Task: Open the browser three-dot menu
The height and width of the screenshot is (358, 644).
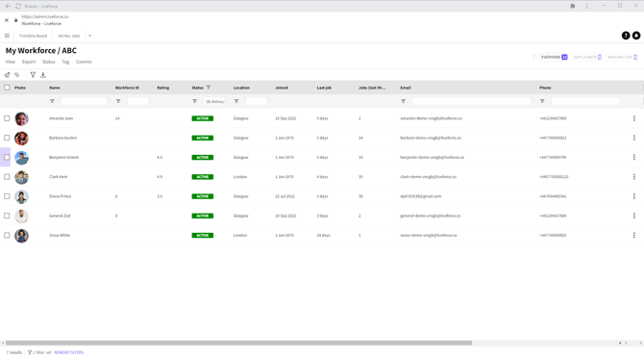Action: tap(586, 6)
